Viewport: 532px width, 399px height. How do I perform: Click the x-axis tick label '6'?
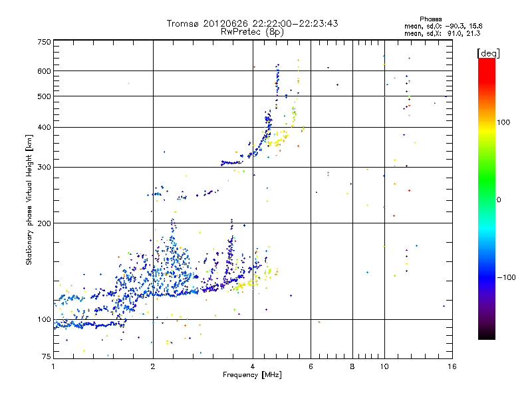[x=311, y=366]
